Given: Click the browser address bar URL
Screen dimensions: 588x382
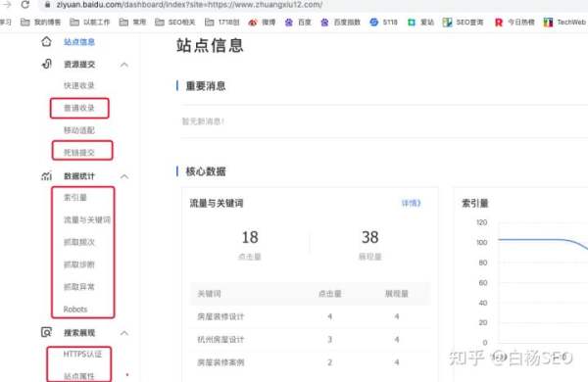Looking at the screenshot, I should [189, 5].
